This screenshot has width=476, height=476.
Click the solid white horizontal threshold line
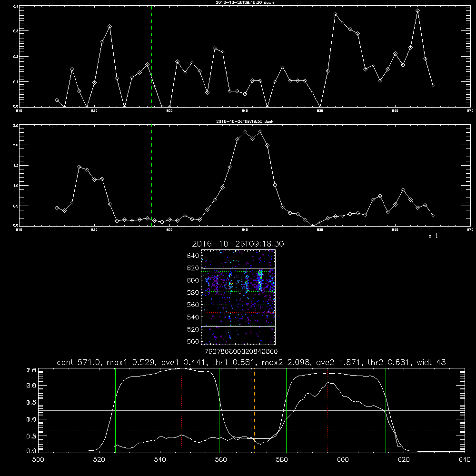point(251,410)
